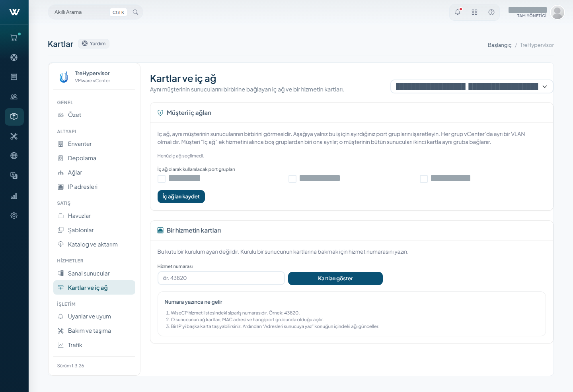This screenshot has width=573, height=392.
Task: Click the İç ağları kaydet button
Action: [x=181, y=197]
